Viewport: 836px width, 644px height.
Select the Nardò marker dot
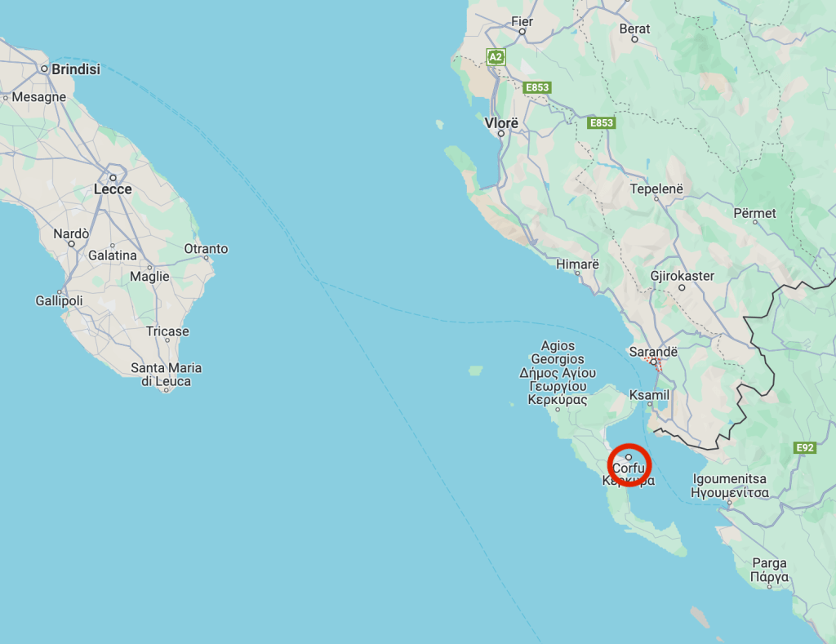(72, 243)
